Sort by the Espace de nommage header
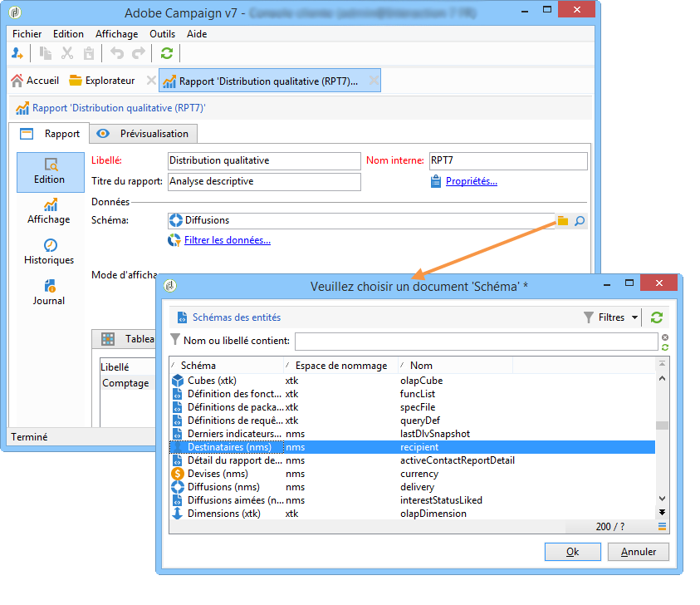The image size is (700, 605). point(340,366)
